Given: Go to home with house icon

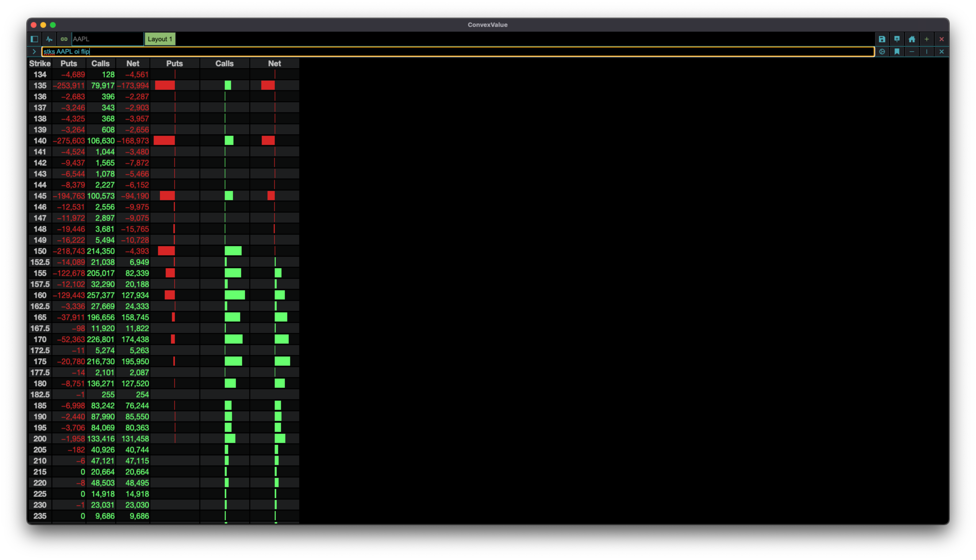Looking at the screenshot, I should tap(912, 39).
